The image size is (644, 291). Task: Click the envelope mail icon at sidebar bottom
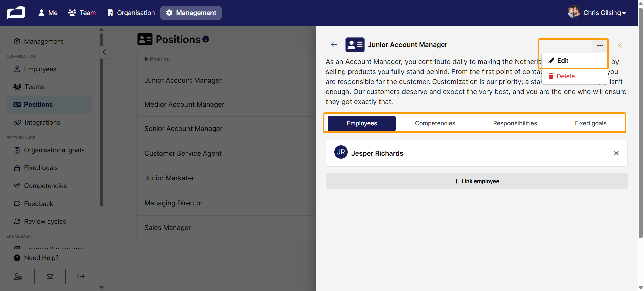tap(50, 277)
